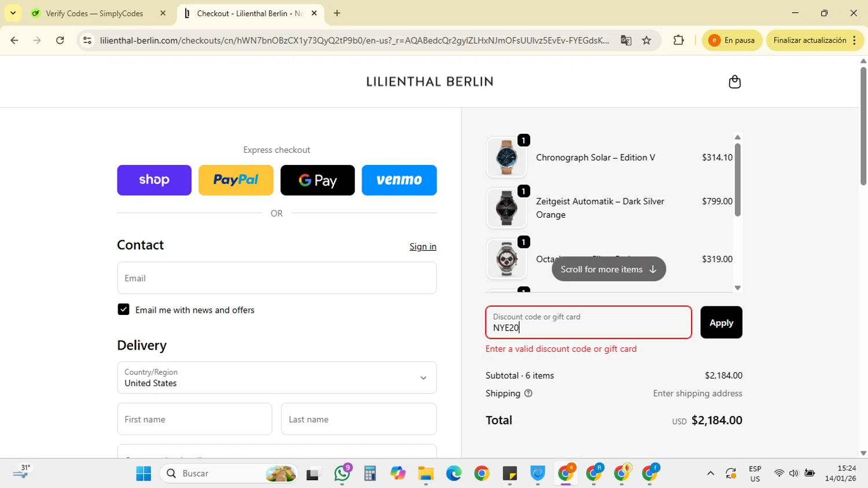Click the Lilienthal Berlin logo
Viewport: 868px width, 488px height.
(x=429, y=82)
